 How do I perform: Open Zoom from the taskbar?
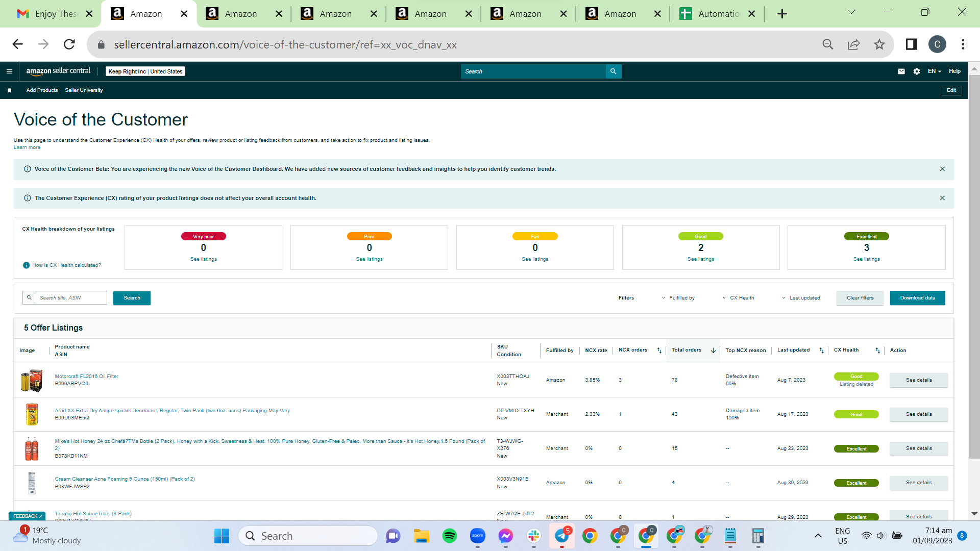coord(478,536)
